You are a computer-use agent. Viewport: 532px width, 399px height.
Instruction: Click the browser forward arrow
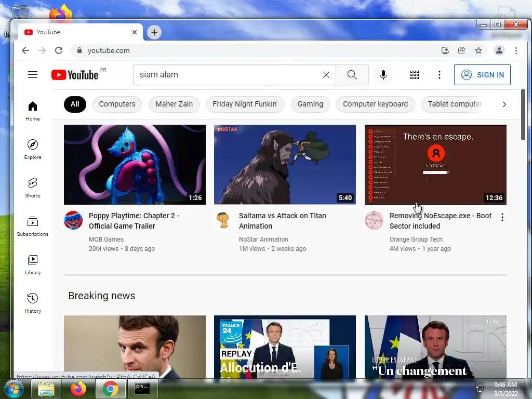pos(42,50)
